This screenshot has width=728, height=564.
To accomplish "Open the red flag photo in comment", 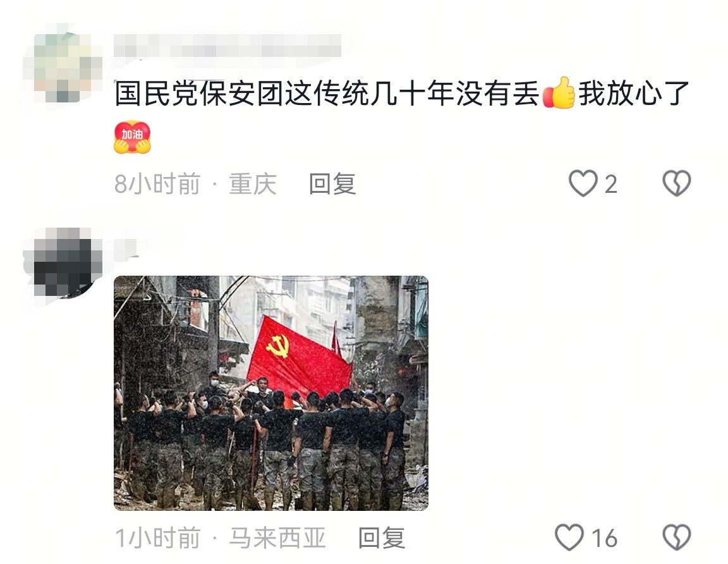I will 270,393.
